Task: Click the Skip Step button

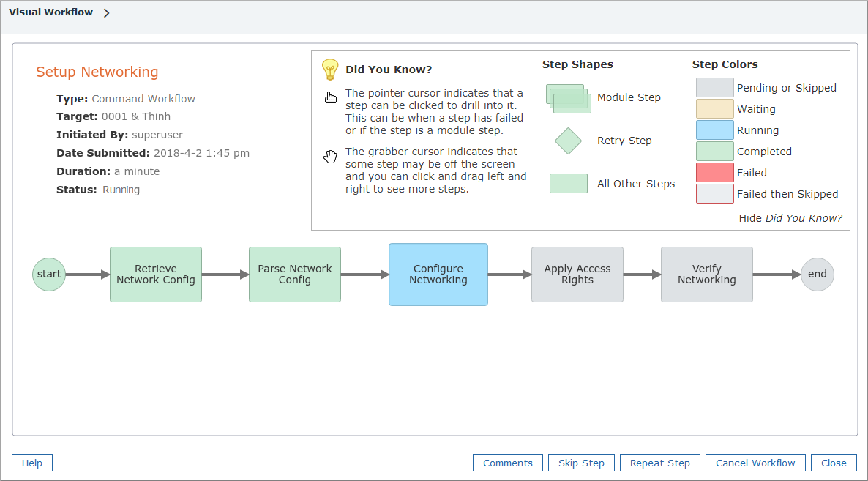Action: [581, 463]
